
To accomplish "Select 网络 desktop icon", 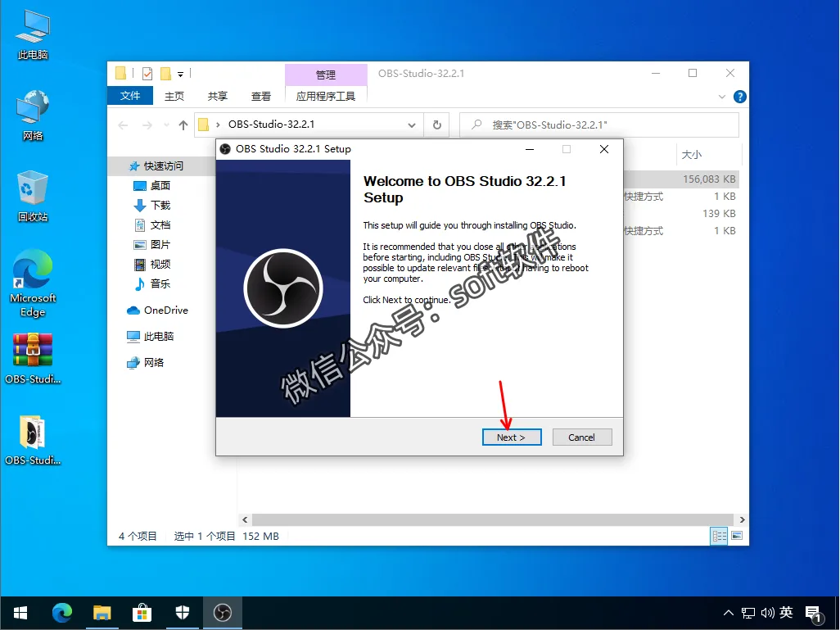I will (33, 116).
